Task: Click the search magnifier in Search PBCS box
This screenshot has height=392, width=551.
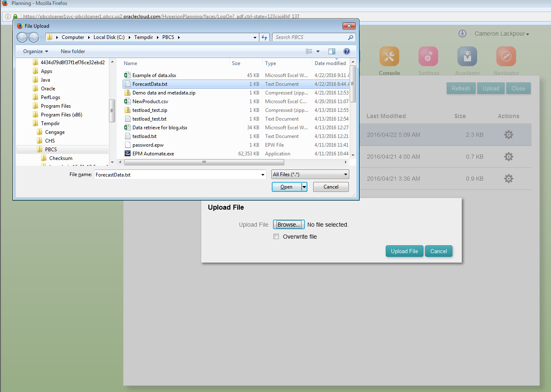Action: (x=351, y=37)
